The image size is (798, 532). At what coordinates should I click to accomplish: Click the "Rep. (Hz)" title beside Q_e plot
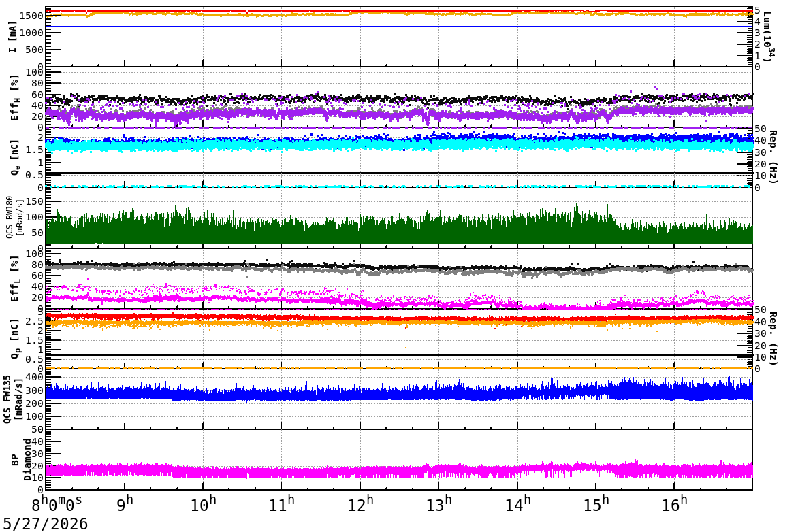coord(772,156)
